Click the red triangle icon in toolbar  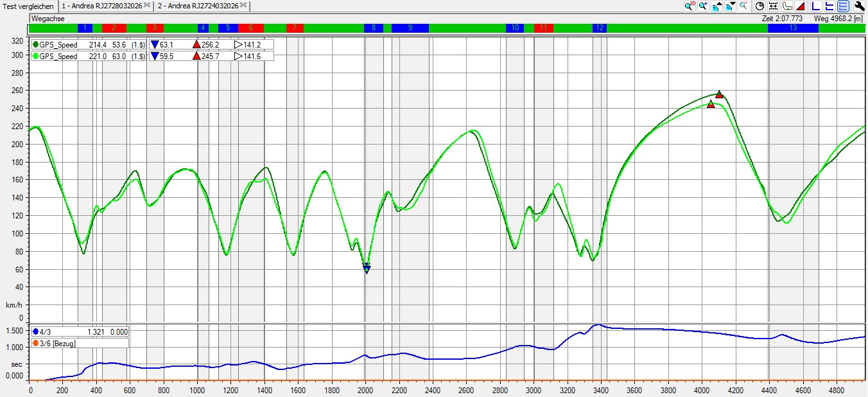800,6
